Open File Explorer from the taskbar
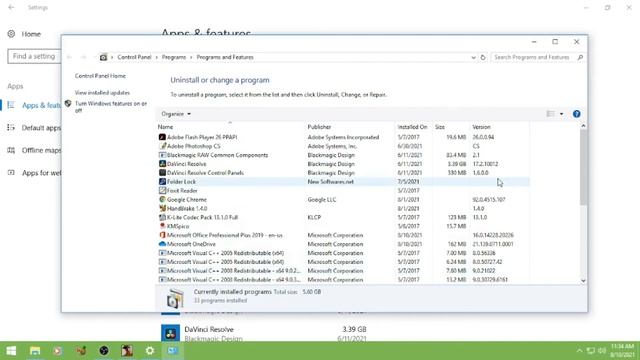Image resolution: width=640 pixels, height=360 pixels. 35,351
